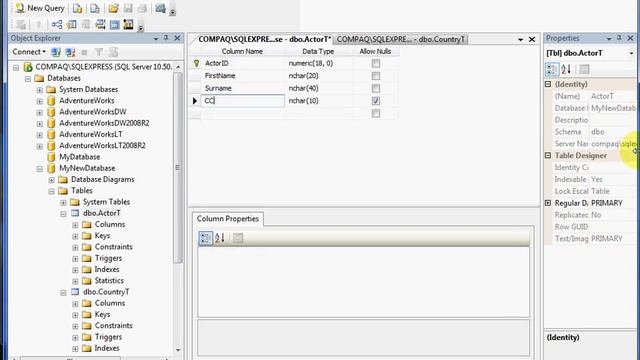Open the top toolbar overflow options arrow
The width and height of the screenshot is (640, 360).
[173, 12]
